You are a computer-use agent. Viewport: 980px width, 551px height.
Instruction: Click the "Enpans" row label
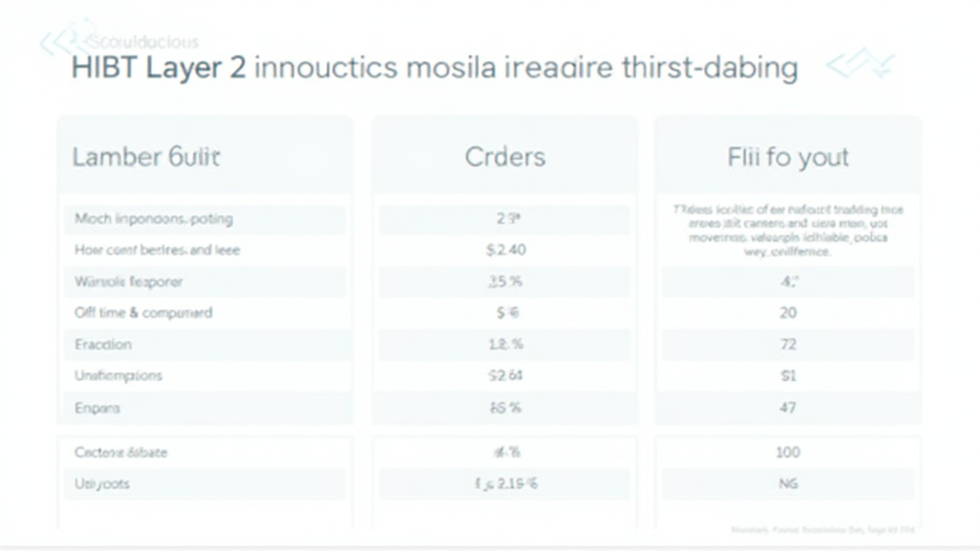[97, 408]
